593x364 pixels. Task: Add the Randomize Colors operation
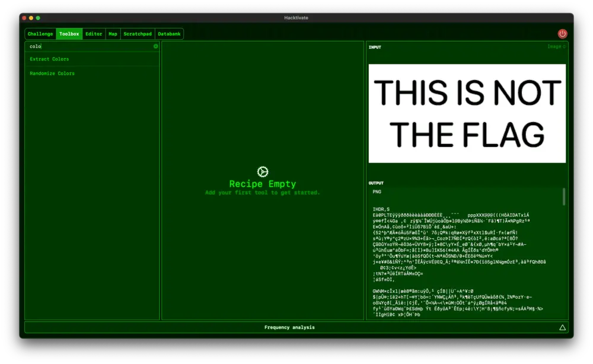coord(53,73)
